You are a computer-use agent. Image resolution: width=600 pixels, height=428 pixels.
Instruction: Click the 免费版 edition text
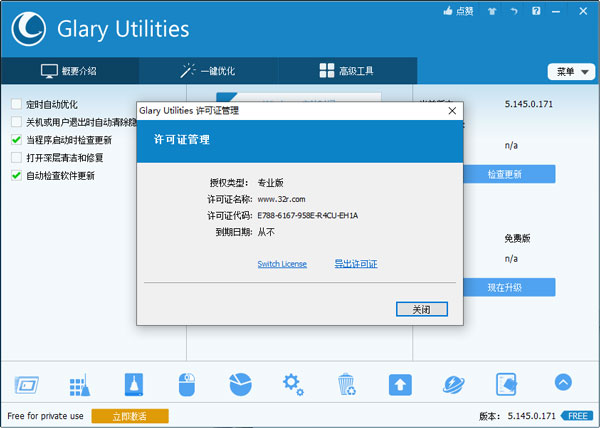517,239
